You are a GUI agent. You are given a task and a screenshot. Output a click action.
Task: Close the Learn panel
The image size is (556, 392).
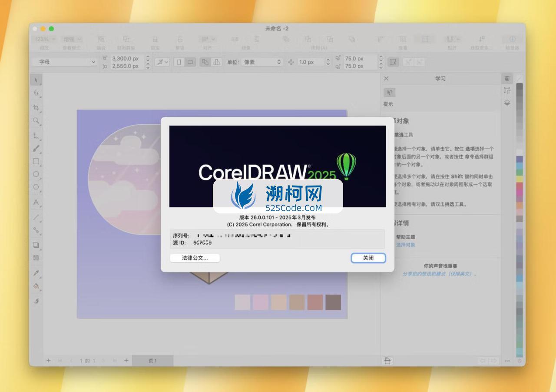coord(386,79)
